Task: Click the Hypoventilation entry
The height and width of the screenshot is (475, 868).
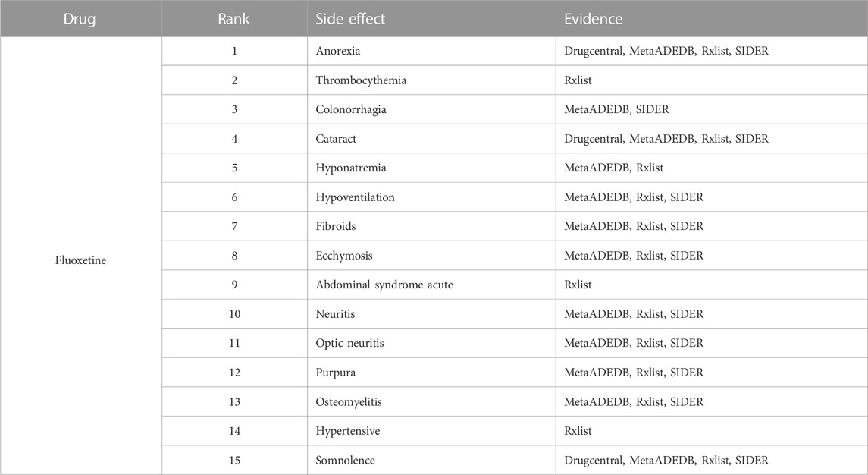Action: [x=355, y=197]
